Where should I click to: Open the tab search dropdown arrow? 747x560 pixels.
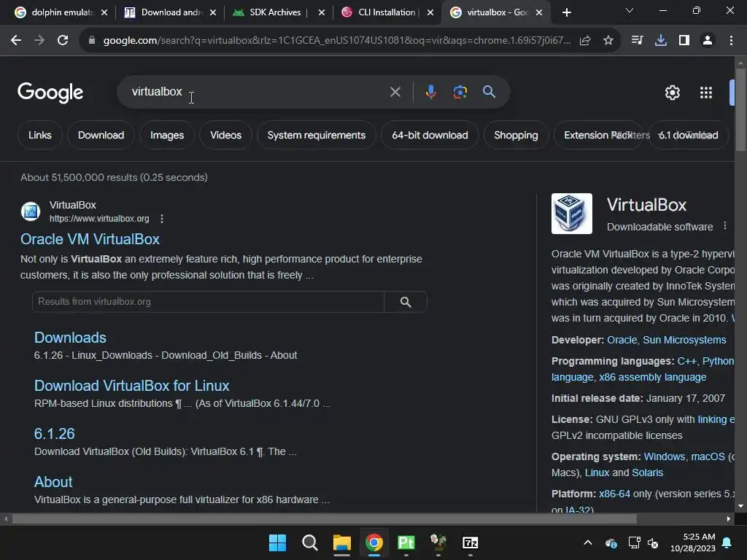pyautogui.click(x=630, y=10)
